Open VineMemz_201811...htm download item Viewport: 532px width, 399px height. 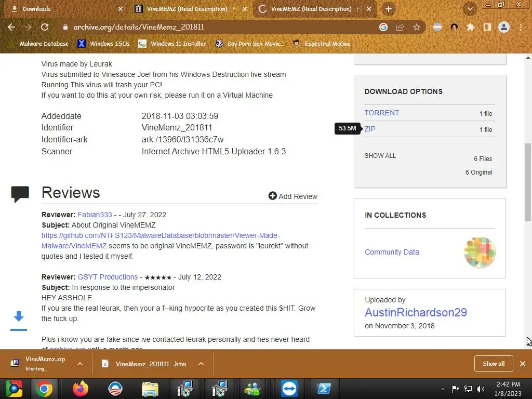click(x=145, y=364)
